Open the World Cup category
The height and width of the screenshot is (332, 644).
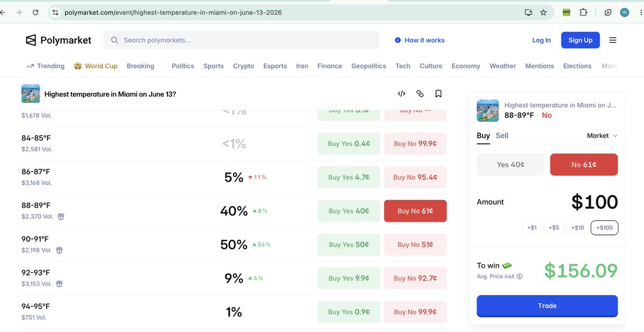(96, 66)
